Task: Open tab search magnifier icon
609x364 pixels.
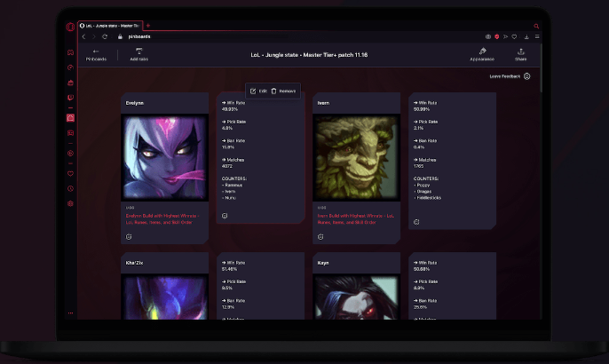Action: pos(536,26)
